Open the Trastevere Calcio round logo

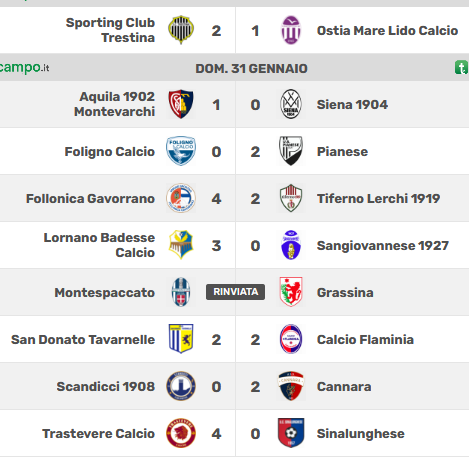tap(181, 433)
